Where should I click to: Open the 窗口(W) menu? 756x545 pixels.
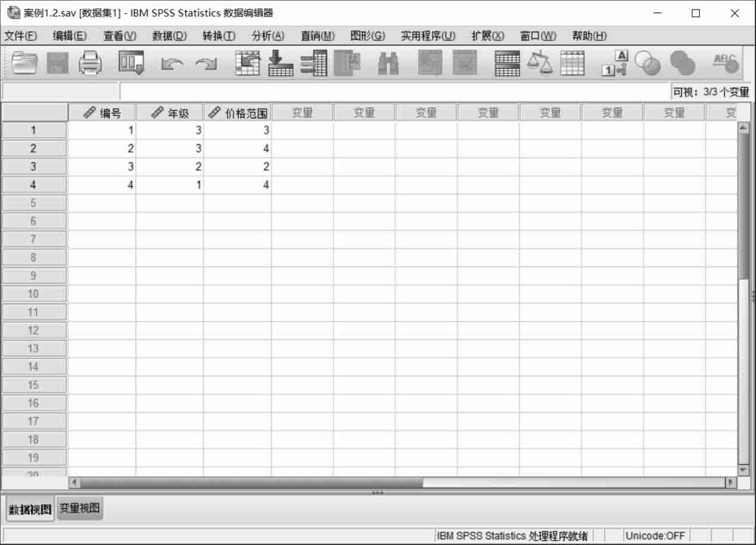pos(538,36)
